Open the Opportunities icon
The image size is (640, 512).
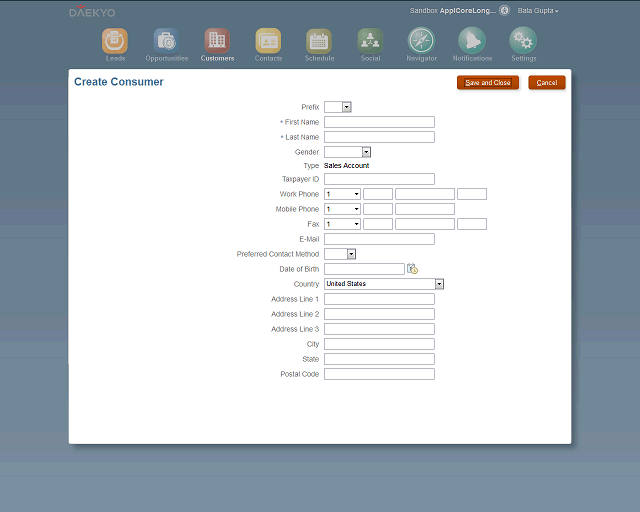pos(166,41)
